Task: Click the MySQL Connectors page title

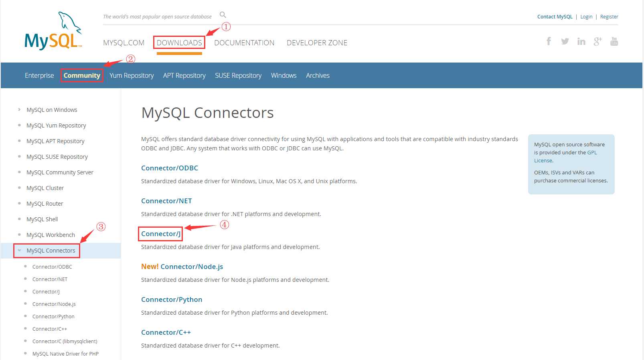Action: [x=207, y=113]
